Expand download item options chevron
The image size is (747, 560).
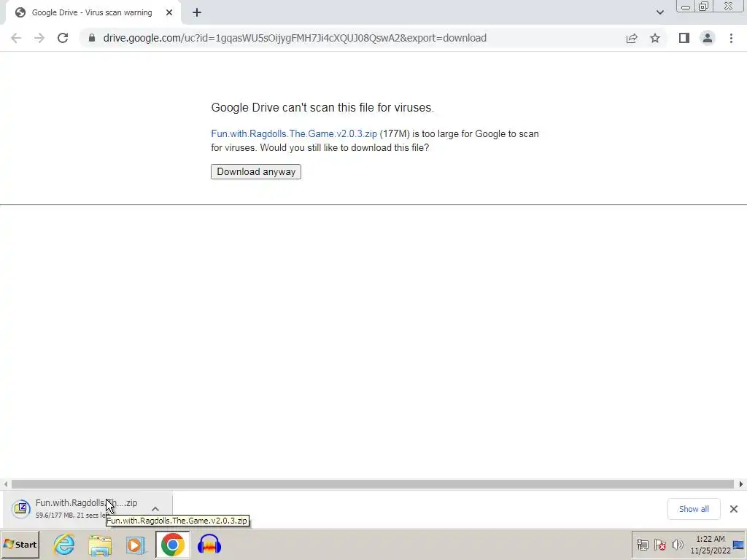click(x=155, y=508)
